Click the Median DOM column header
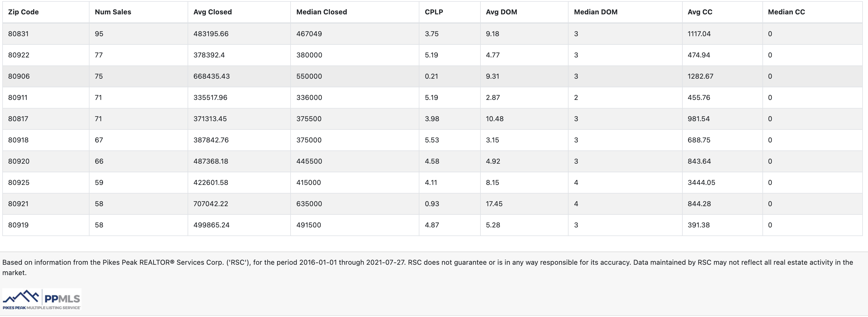The width and height of the screenshot is (868, 317). tap(595, 12)
